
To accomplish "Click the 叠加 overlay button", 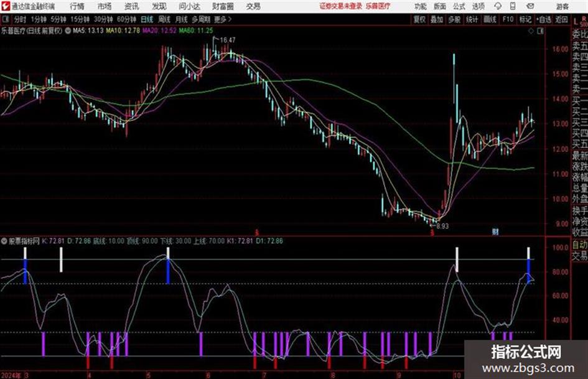I will (x=437, y=19).
